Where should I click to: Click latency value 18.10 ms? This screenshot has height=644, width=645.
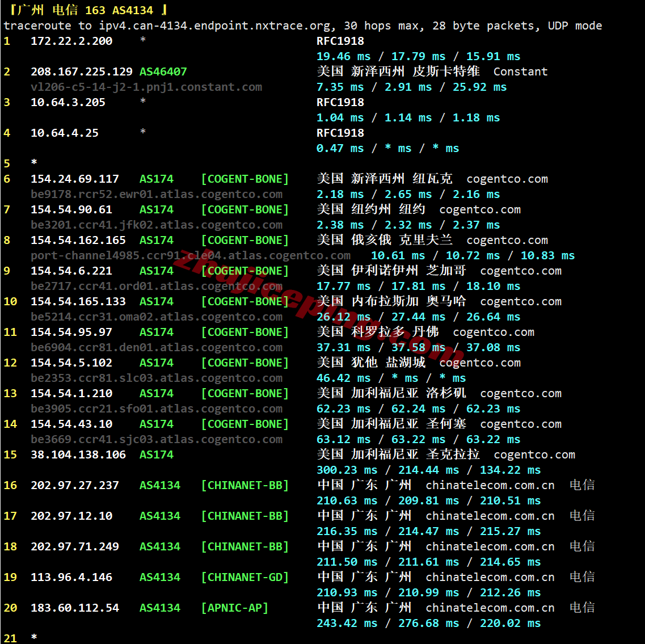(x=493, y=287)
